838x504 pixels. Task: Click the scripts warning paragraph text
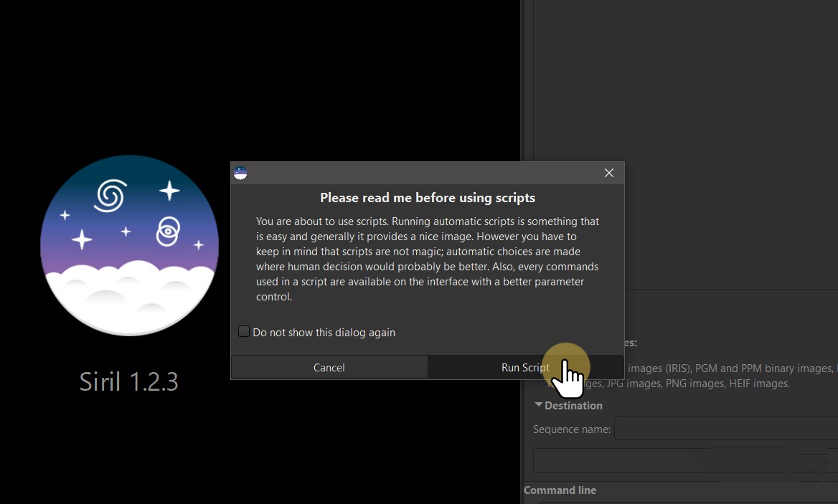click(x=427, y=259)
